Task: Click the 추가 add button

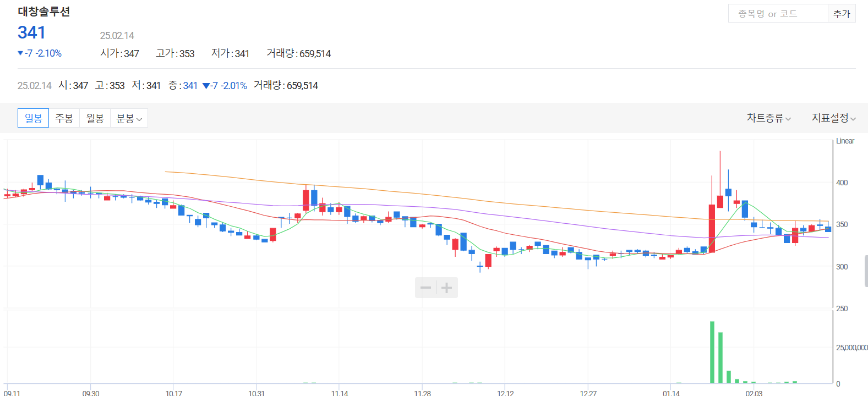Action: coord(842,14)
